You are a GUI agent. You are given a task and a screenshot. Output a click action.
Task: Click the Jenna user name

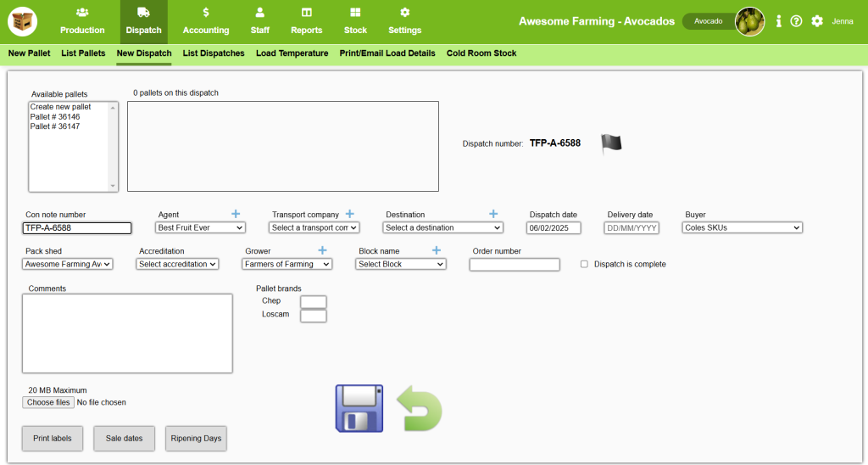pyautogui.click(x=843, y=21)
